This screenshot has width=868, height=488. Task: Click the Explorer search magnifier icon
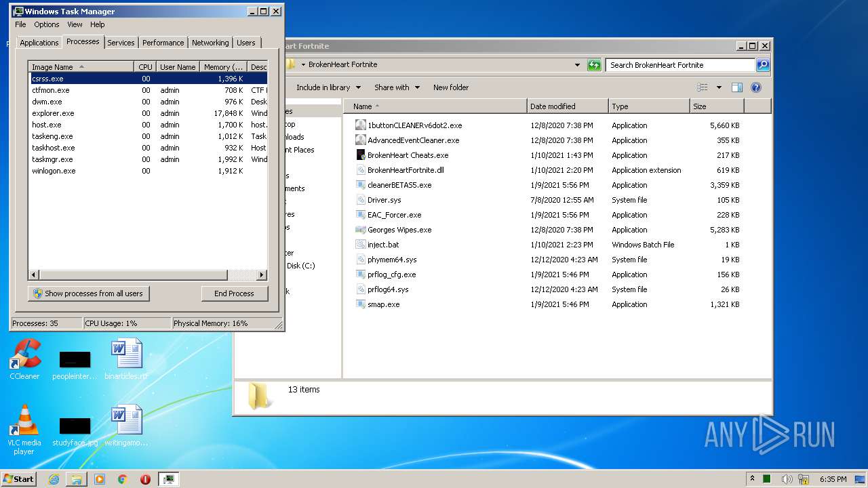pyautogui.click(x=763, y=65)
